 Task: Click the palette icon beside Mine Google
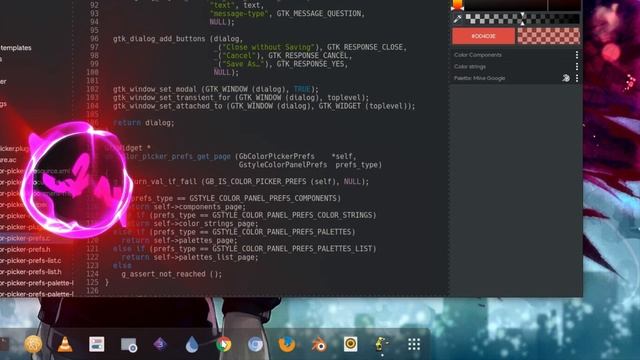pyautogui.click(x=566, y=78)
